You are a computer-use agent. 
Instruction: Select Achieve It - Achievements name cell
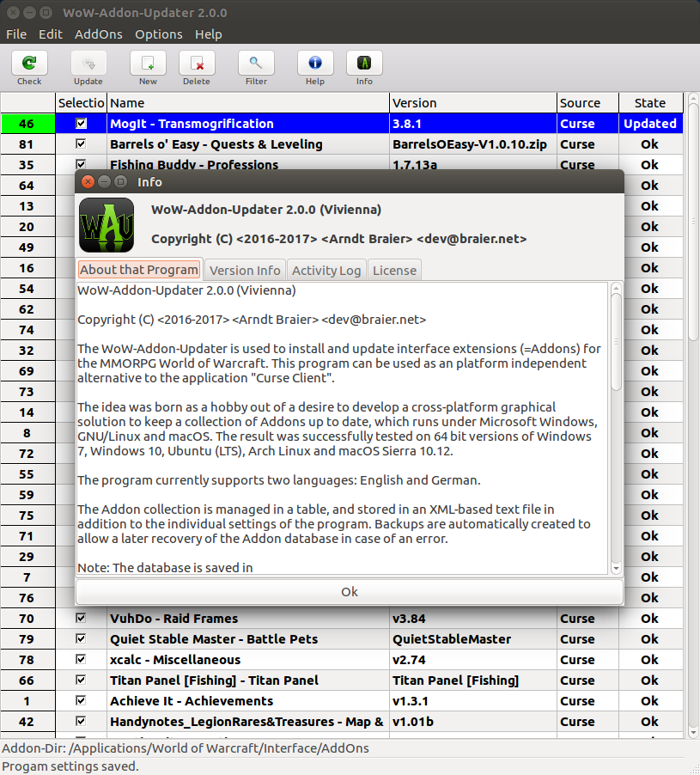[x=248, y=701]
